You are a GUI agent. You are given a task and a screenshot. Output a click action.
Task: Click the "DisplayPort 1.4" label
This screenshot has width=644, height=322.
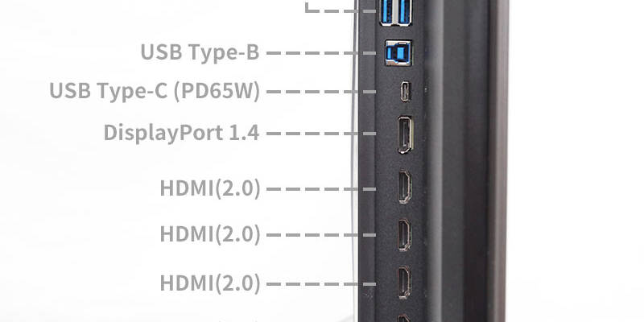(x=181, y=133)
